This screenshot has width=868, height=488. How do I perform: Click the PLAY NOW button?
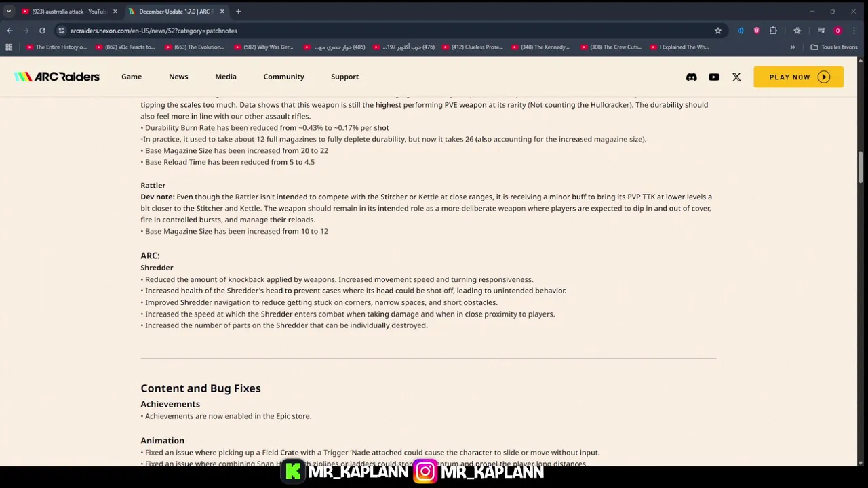point(798,77)
